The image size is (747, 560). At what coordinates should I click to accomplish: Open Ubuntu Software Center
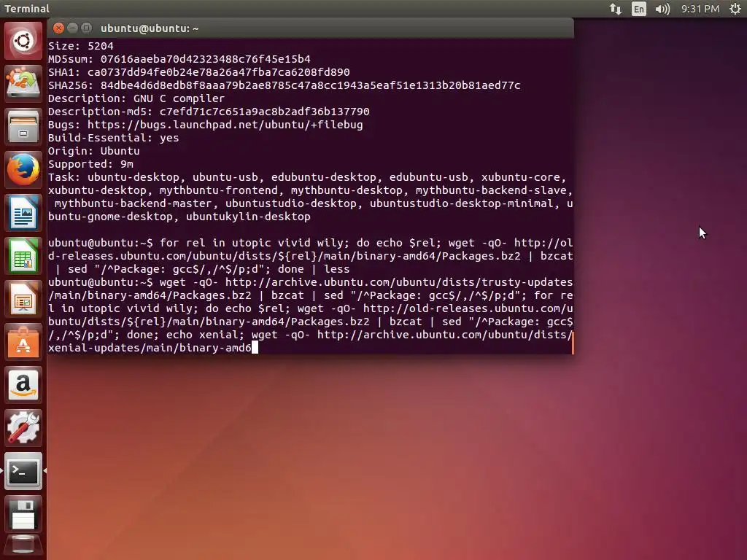coord(23,342)
